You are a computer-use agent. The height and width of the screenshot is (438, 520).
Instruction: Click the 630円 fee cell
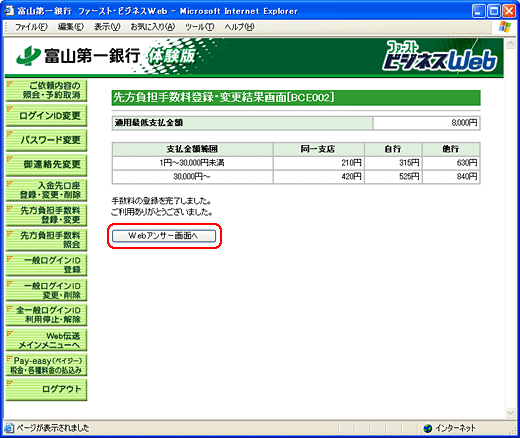[451, 163]
